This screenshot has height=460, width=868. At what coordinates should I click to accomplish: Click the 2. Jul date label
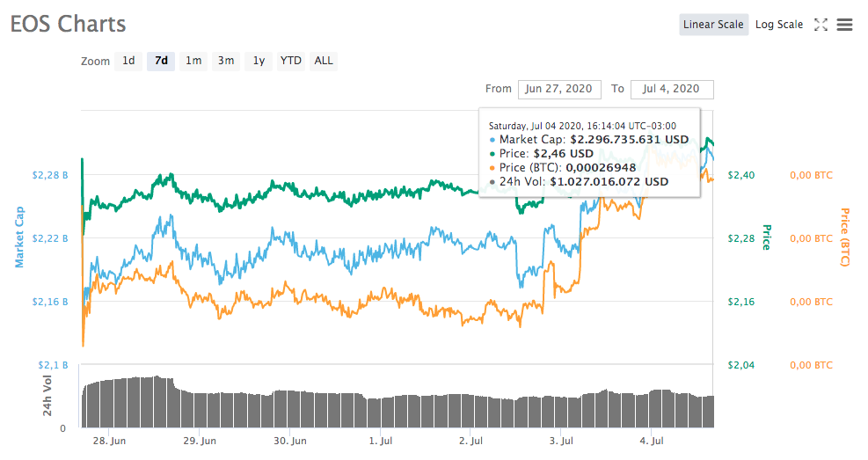click(470, 441)
